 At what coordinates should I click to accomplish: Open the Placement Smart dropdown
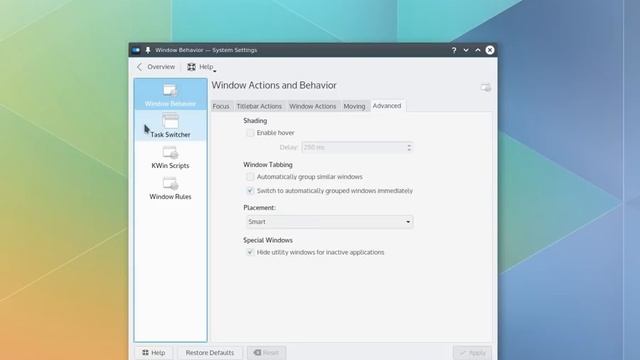coord(329,222)
